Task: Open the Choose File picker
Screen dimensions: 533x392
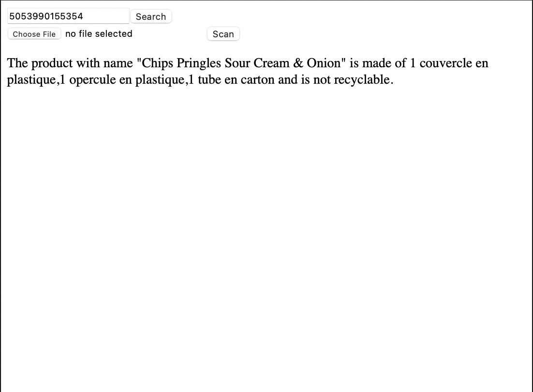Action: pyautogui.click(x=34, y=34)
